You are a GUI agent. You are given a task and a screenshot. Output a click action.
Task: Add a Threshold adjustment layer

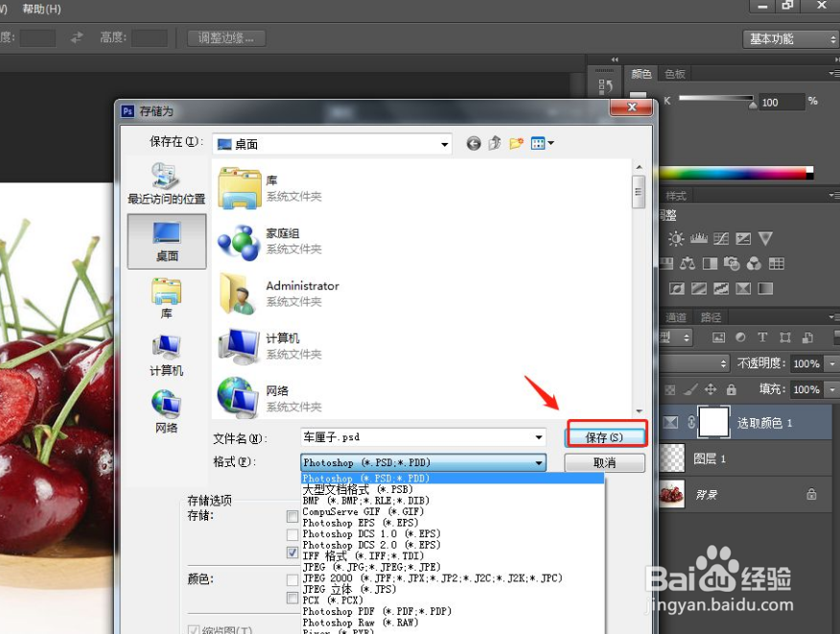(721, 289)
